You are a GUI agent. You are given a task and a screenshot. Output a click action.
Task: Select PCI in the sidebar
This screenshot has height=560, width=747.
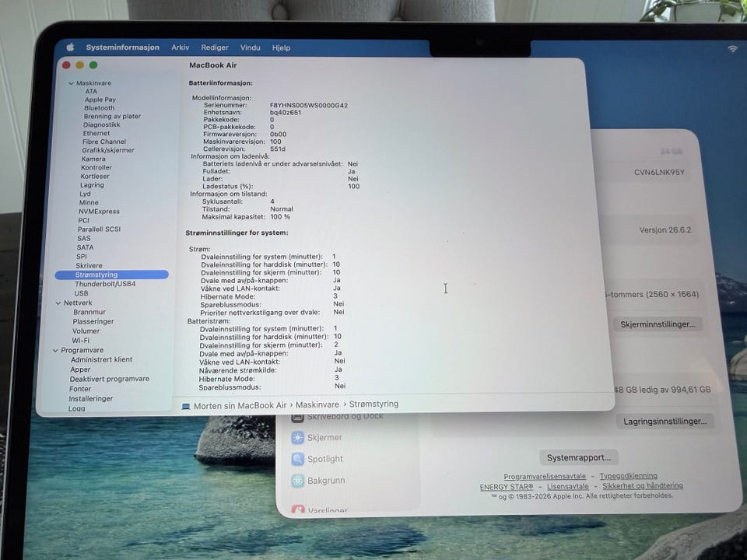click(83, 220)
